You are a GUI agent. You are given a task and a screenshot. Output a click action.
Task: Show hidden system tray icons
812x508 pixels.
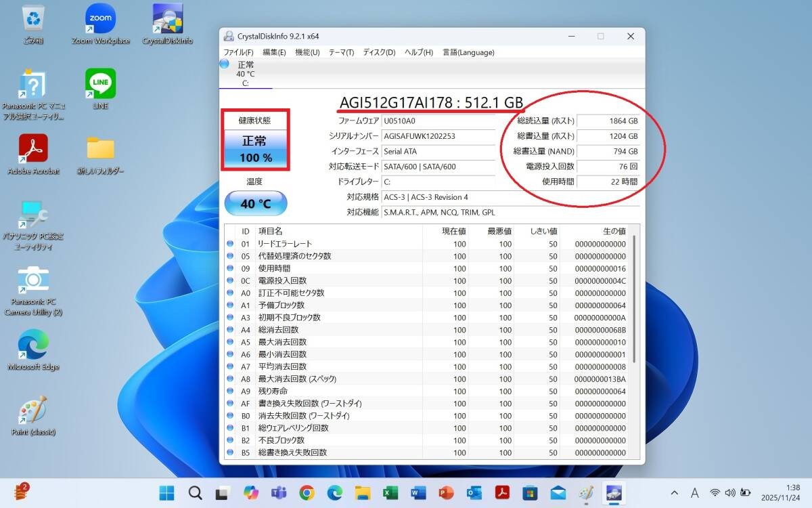coord(675,493)
